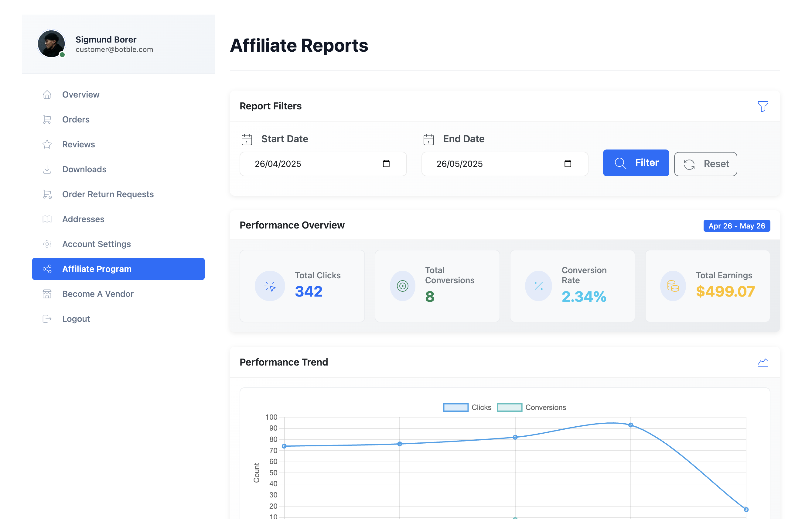The width and height of the screenshot is (812, 519).
Task: Toggle the Clicks series in the chart legend
Action: [x=467, y=407]
